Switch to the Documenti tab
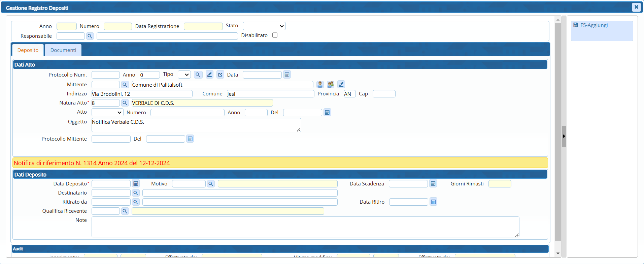Screen dimensions: 644x264 click(x=63, y=50)
